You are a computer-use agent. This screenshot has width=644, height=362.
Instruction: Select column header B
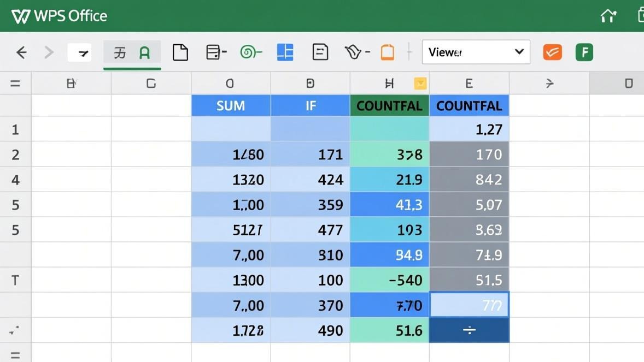72,84
